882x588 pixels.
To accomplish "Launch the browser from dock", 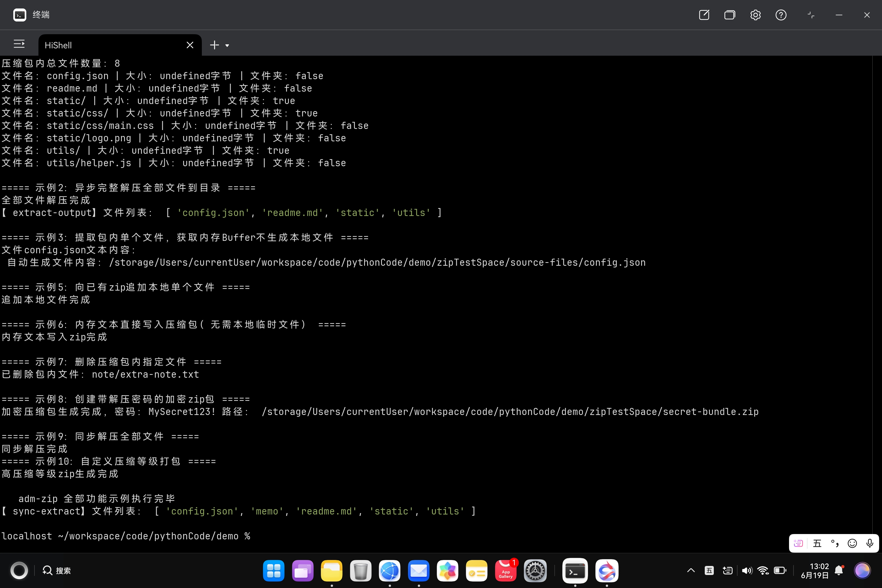I will (x=390, y=571).
